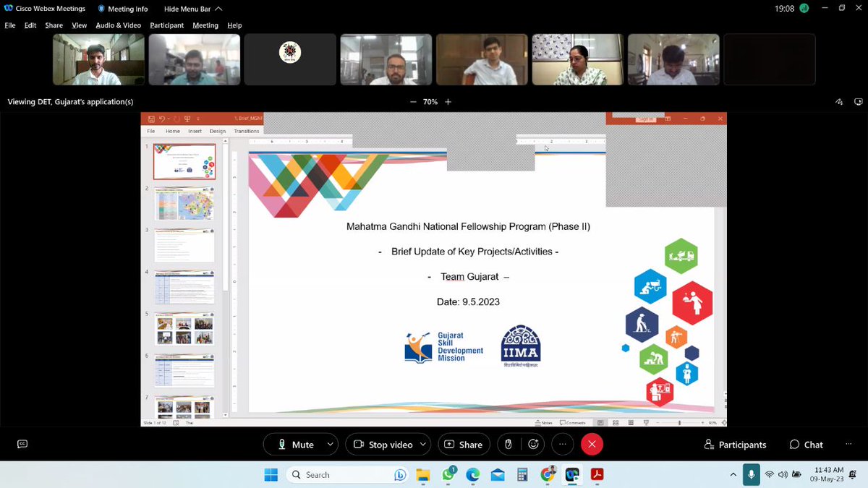Select slide 3 thumbnail

(x=184, y=245)
